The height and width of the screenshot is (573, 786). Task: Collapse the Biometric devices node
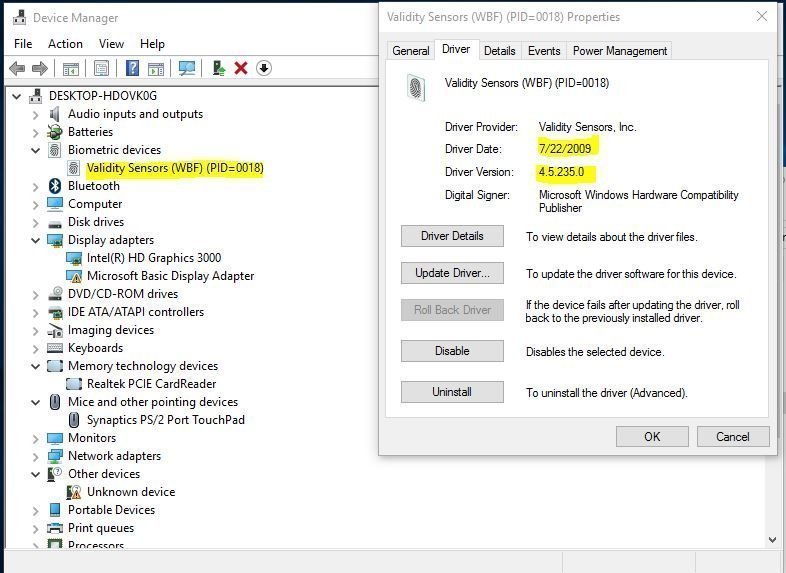[35, 150]
